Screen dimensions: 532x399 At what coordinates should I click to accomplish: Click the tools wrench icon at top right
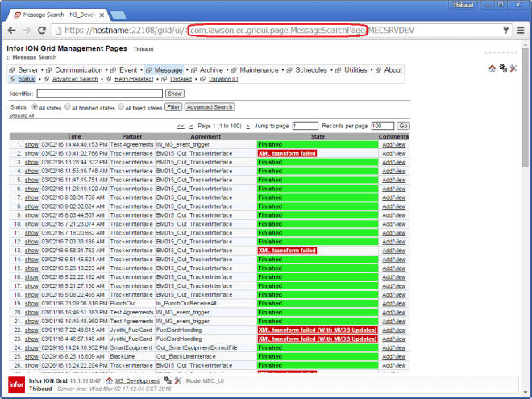coord(513,69)
